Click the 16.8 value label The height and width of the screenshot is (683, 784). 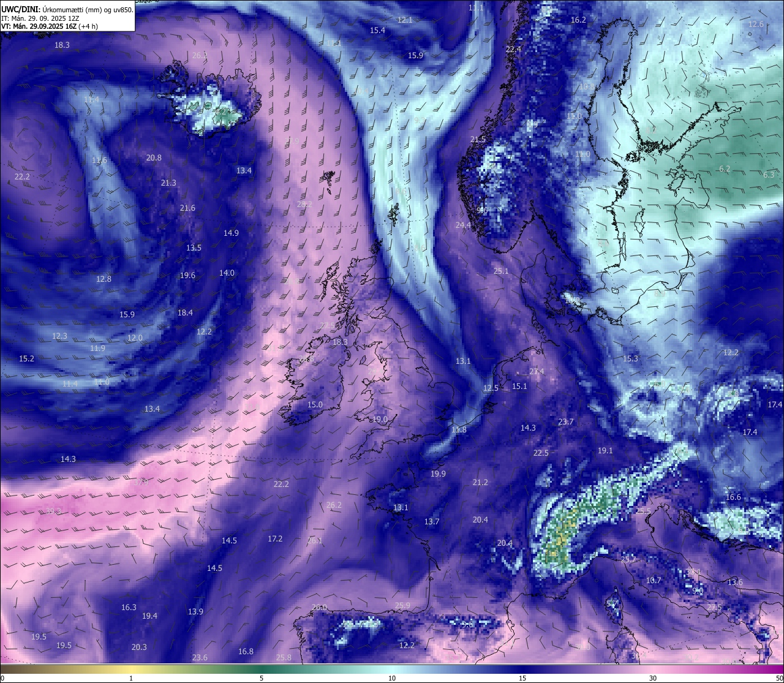coord(246,651)
